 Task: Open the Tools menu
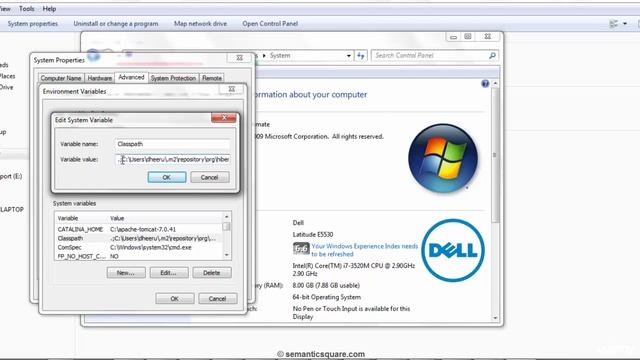point(27,9)
